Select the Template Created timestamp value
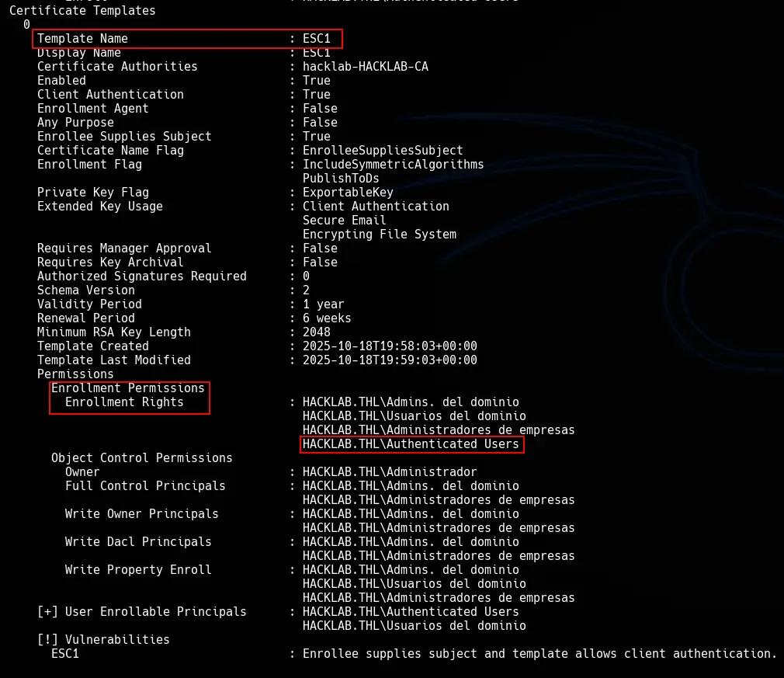 click(390, 346)
